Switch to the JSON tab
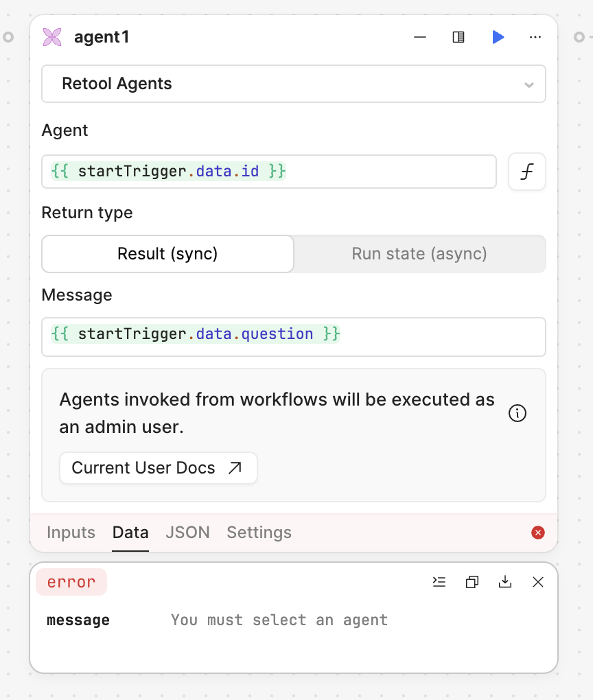Image resolution: width=593 pixels, height=700 pixels. tap(187, 533)
